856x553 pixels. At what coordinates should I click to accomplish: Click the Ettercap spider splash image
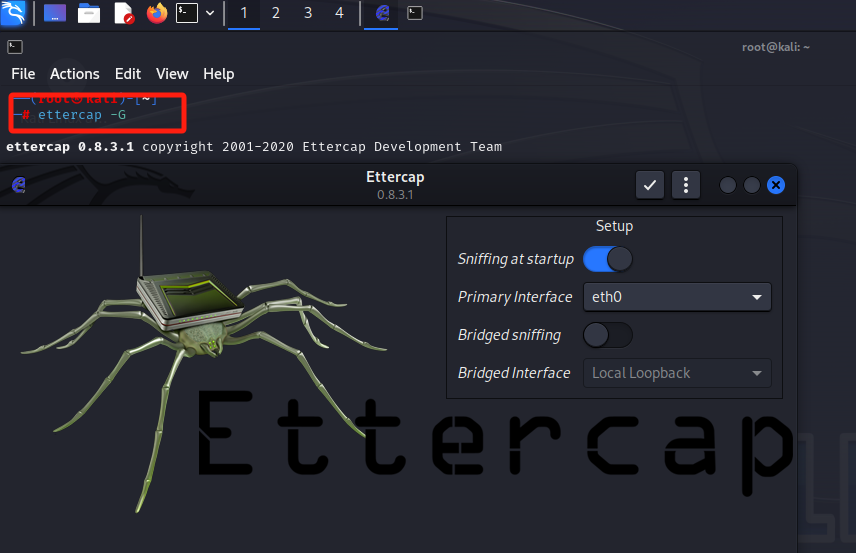click(x=203, y=363)
